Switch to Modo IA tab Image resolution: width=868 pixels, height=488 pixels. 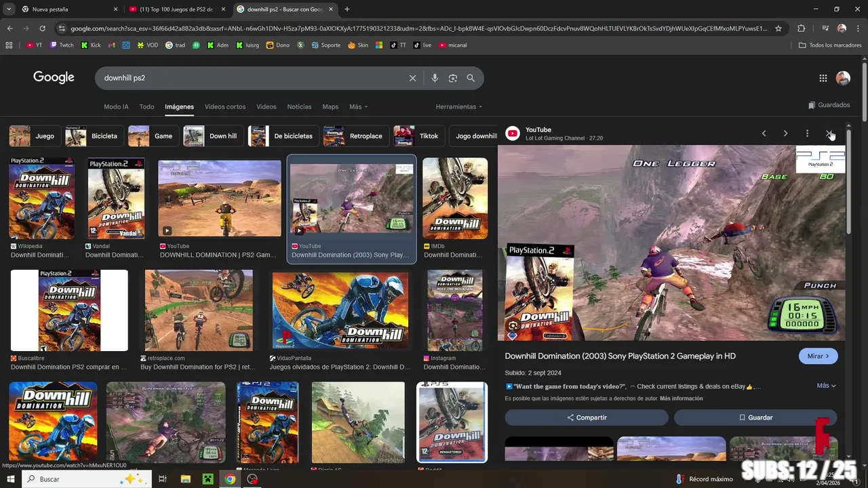point(116,106)
